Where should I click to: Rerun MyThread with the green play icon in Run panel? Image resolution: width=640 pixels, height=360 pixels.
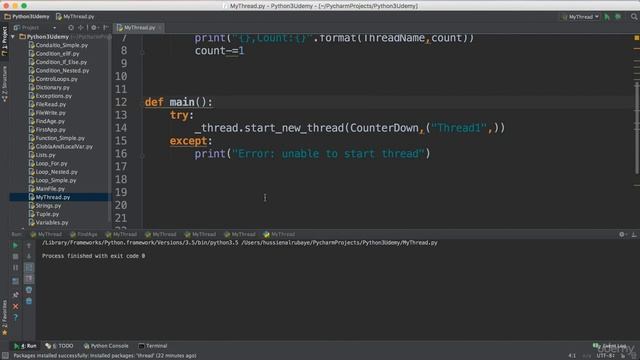point(15,245)
